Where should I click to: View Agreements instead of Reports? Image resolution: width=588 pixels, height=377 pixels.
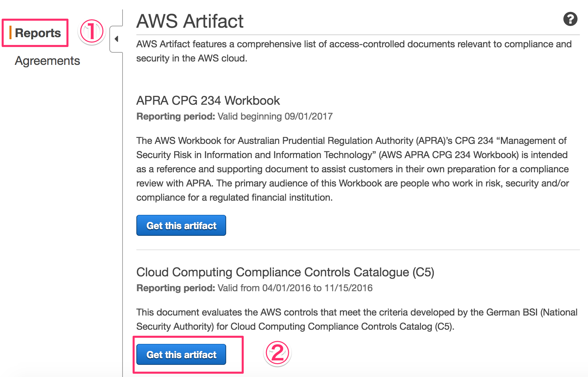[47, 61]
